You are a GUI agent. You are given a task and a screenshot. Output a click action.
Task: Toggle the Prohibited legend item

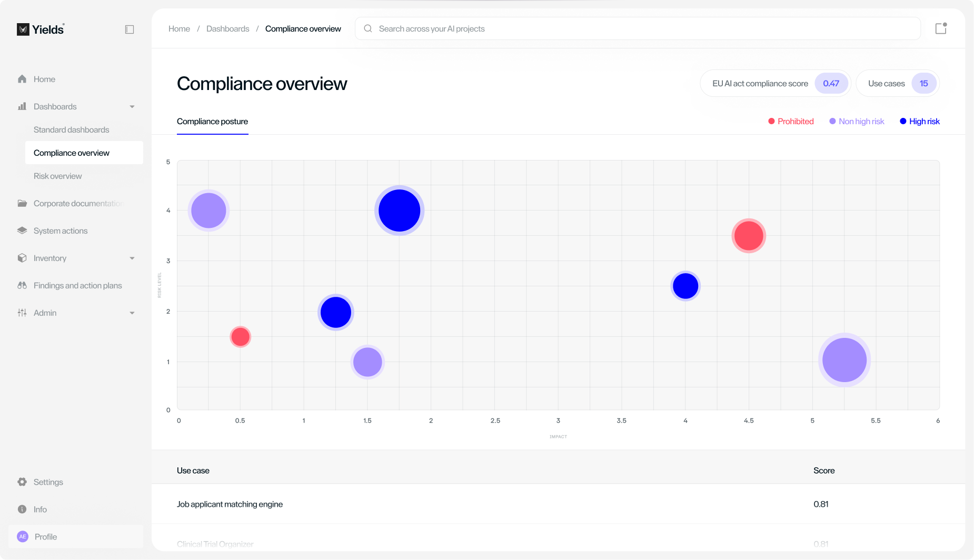pyautogui.click(x=791, y=121)
